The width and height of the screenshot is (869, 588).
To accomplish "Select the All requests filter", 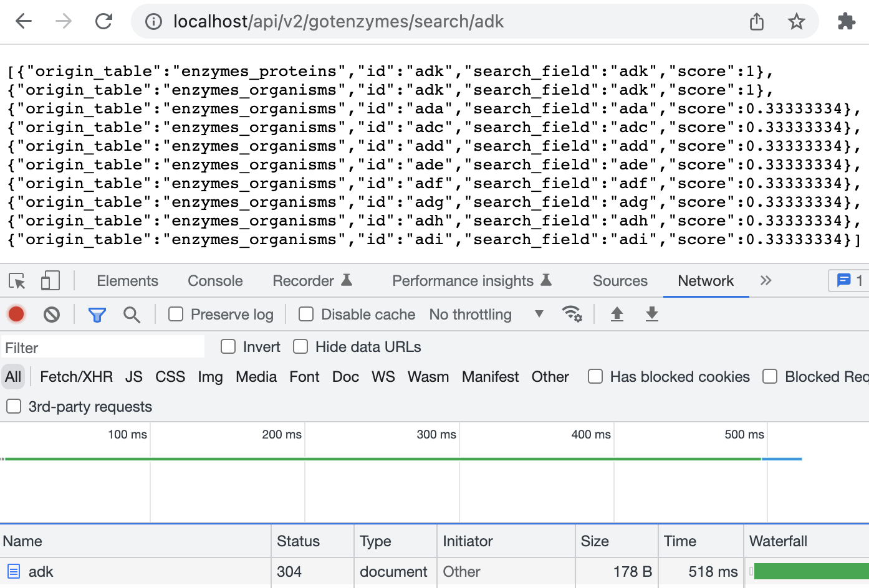I will point(12,376).
